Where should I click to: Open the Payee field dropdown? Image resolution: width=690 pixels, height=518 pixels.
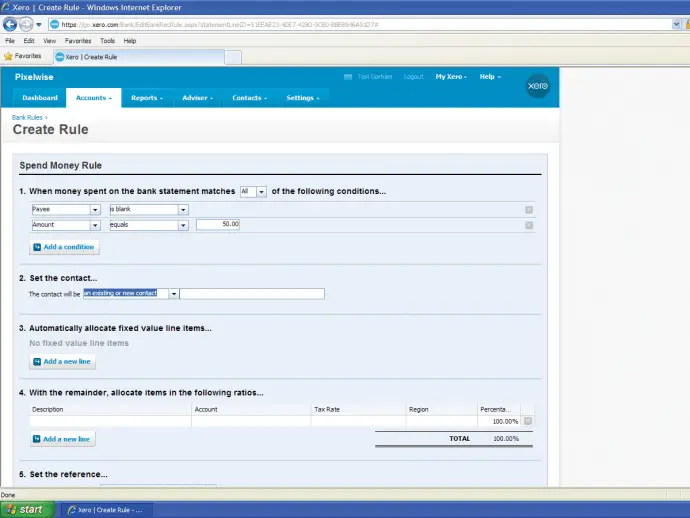[95, 210]
